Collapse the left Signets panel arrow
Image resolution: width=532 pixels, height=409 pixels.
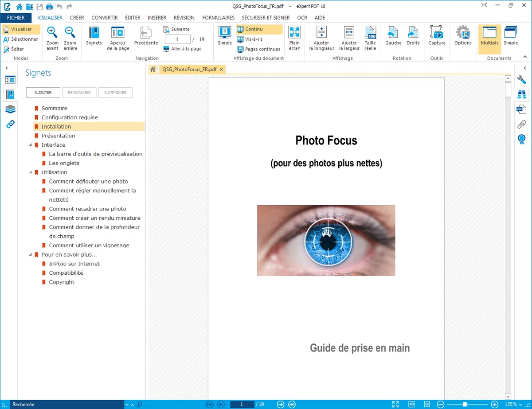tap(7, 67)
